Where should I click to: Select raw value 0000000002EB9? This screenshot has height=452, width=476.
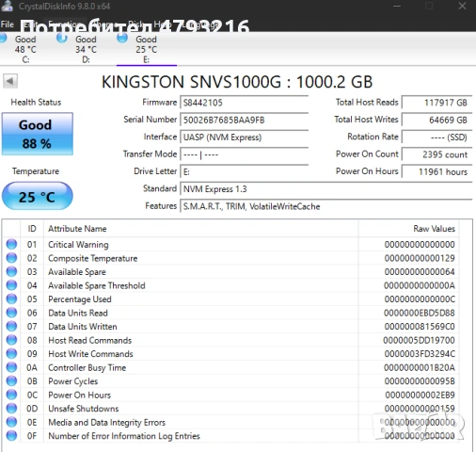click(420, 395)
